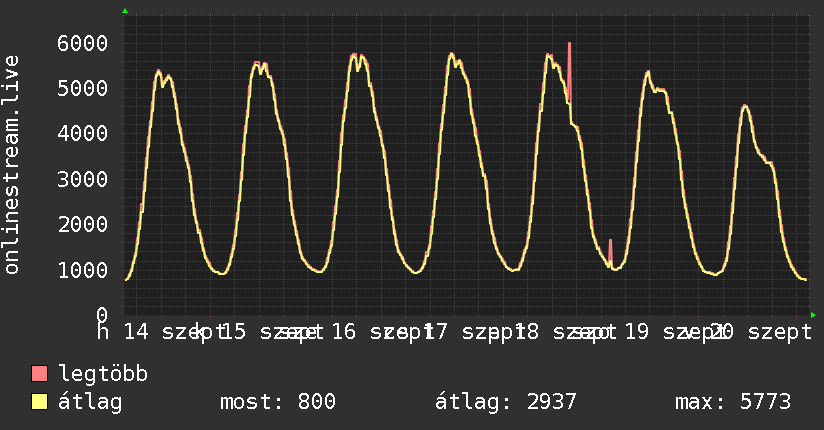Click the small pink spike near 1500

coord(610,251)
